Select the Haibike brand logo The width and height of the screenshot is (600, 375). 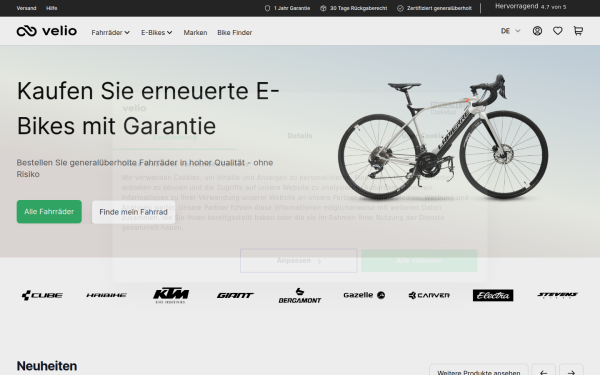point(106,295)
